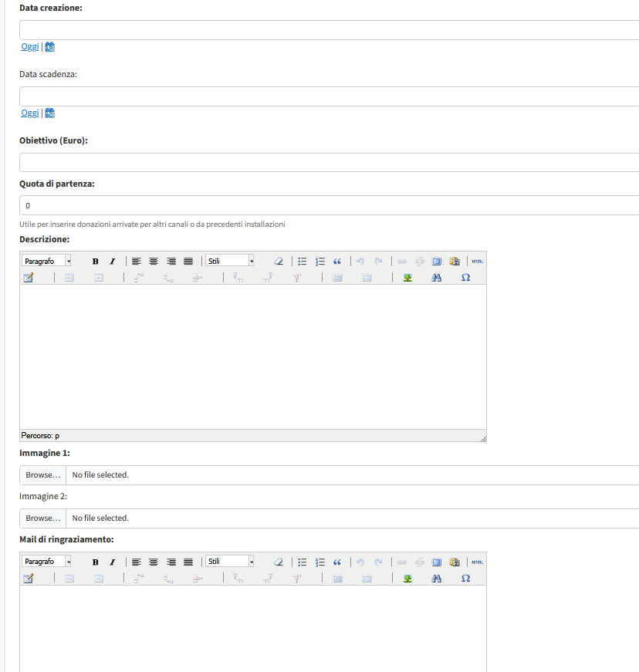The height and width of the screenshot is (672, 639).
Task: Open calendar picker for Data creazione
Action: point(49,47)
